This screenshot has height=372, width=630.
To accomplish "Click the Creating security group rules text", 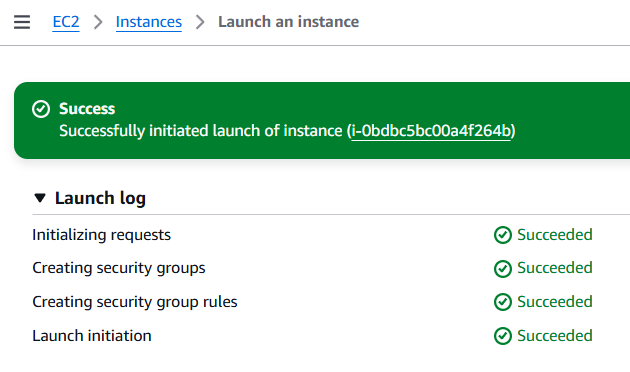I will (135, 302).
